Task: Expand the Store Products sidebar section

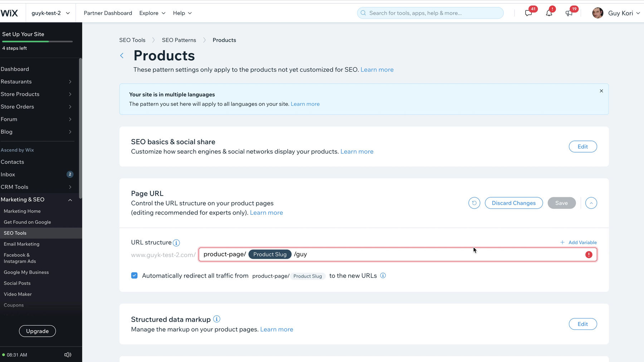Action: click(x=70, y=94)
